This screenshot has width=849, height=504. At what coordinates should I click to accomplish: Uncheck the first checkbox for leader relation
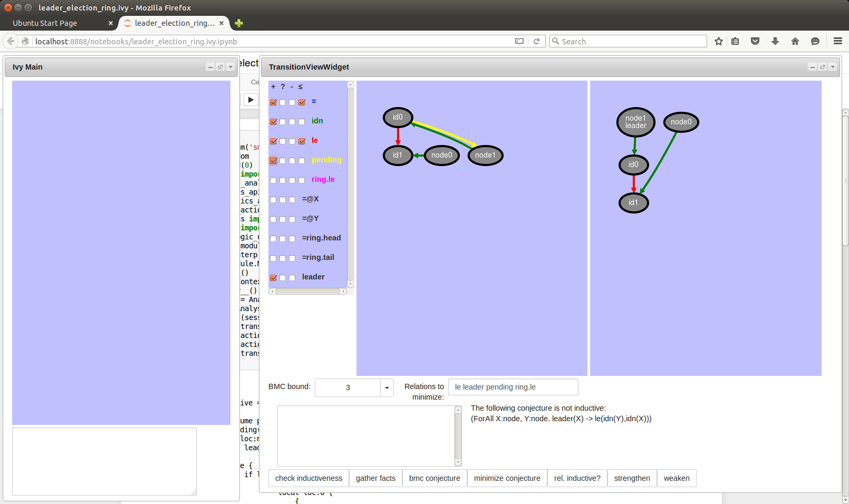273,278
